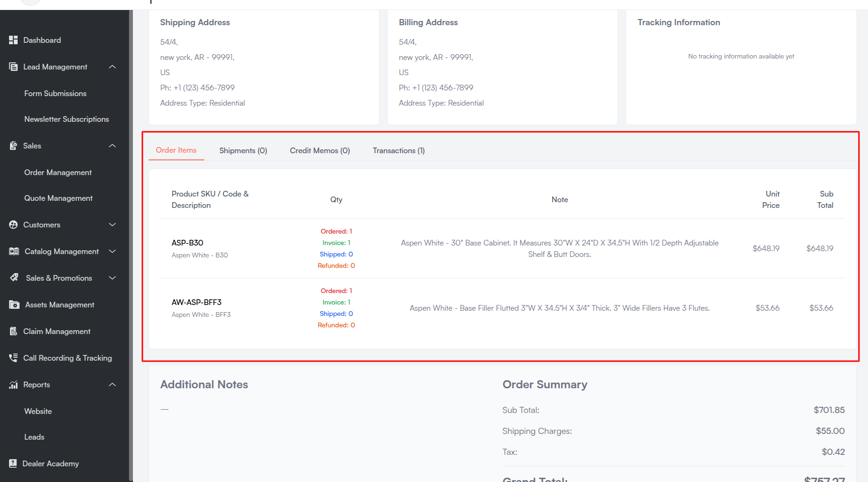Collapse the Reports menu chevron

click(x=112, y=384)
